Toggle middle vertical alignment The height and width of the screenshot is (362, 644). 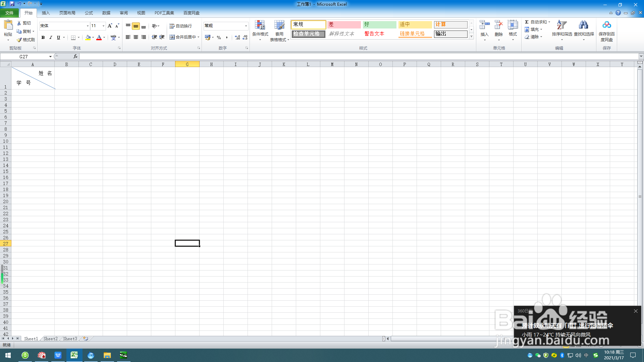point(136,26)
